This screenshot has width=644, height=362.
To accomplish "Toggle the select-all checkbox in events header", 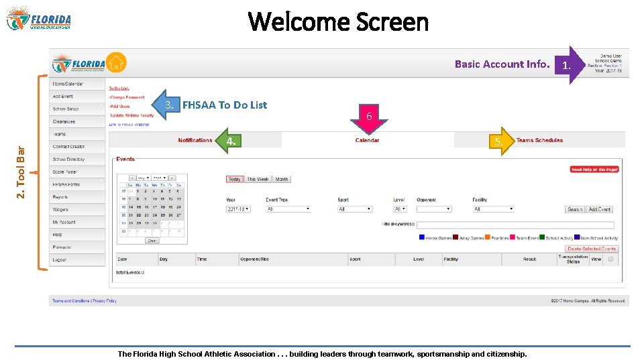I will pyautogui.click(x=610, y=259).
